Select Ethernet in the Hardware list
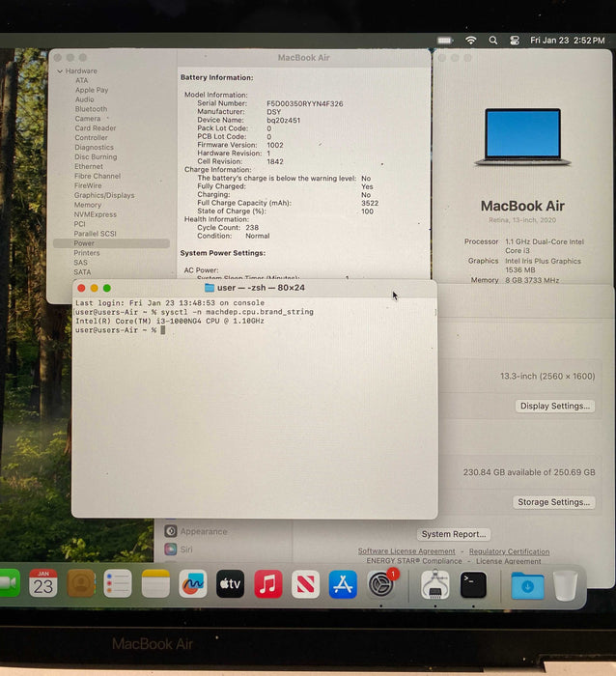 [x=89, y=166]
